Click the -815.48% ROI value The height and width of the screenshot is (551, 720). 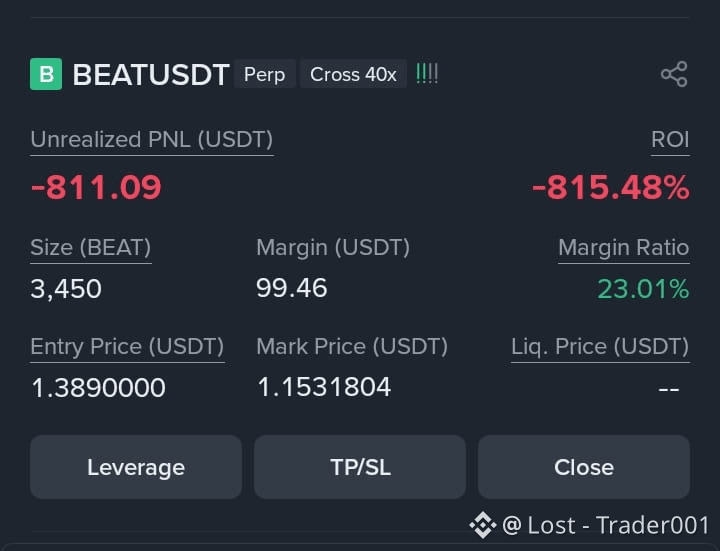pyautogui.click(x=611, y=187)
